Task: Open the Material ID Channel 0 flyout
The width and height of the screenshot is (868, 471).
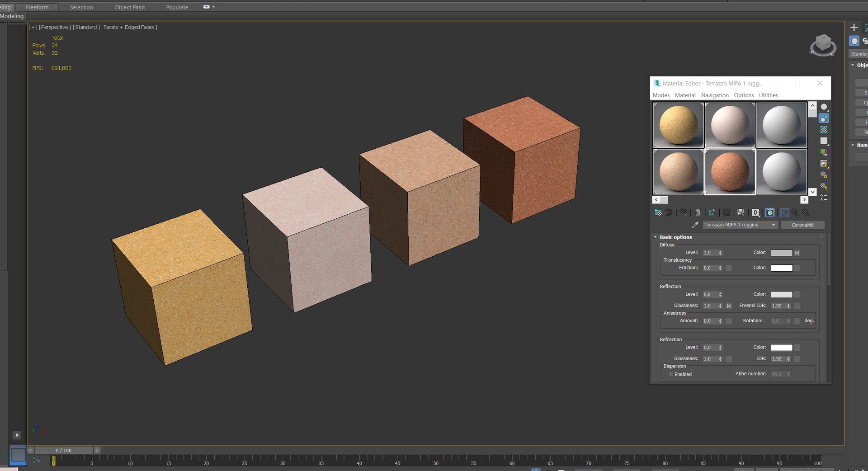Action: 755,212
